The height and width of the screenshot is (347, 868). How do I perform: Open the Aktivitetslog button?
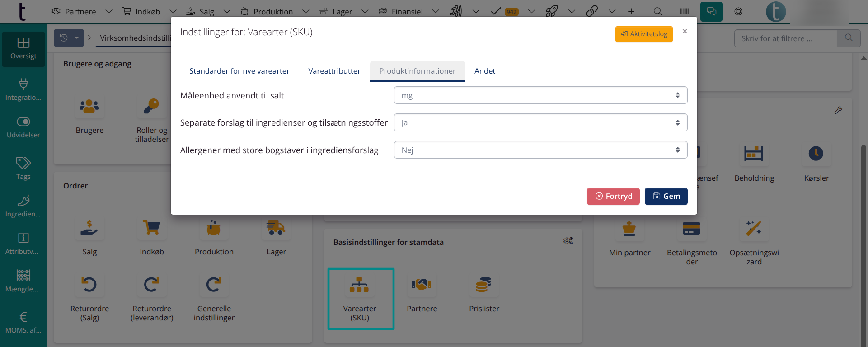point(644,34)
